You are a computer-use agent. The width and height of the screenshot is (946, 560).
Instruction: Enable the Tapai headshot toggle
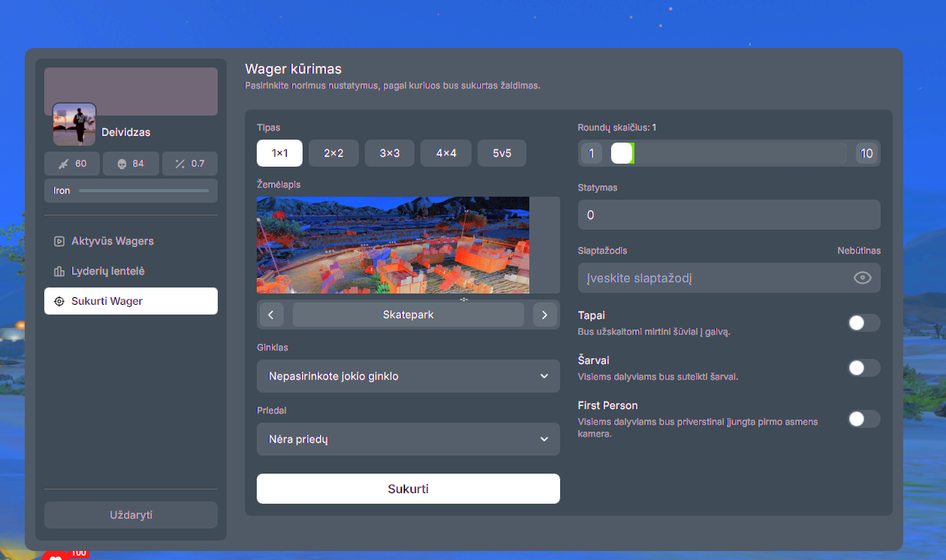click(863, 323)
